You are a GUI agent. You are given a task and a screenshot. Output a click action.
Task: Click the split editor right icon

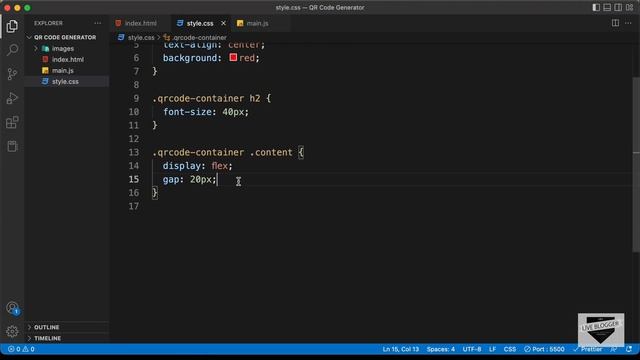[x=615, y=23]
